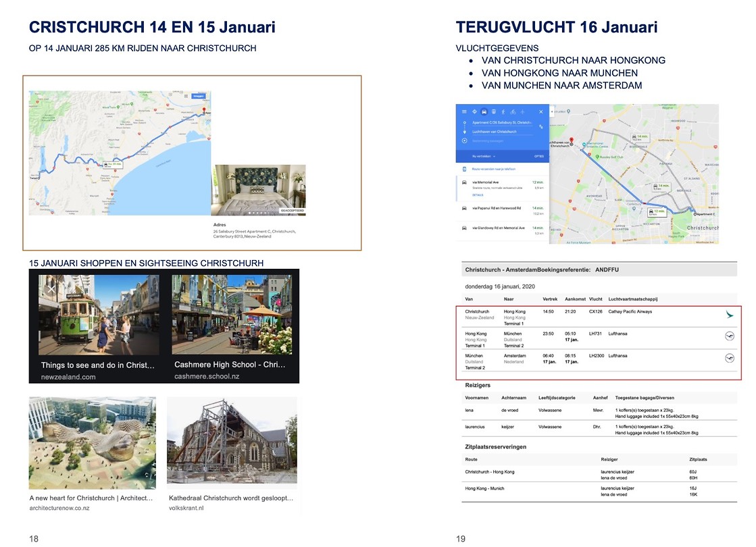Image resolution: width=756 pixels, height=547 pixels.
Task: Click the red airport destination pin
Action: pos(572,140)
